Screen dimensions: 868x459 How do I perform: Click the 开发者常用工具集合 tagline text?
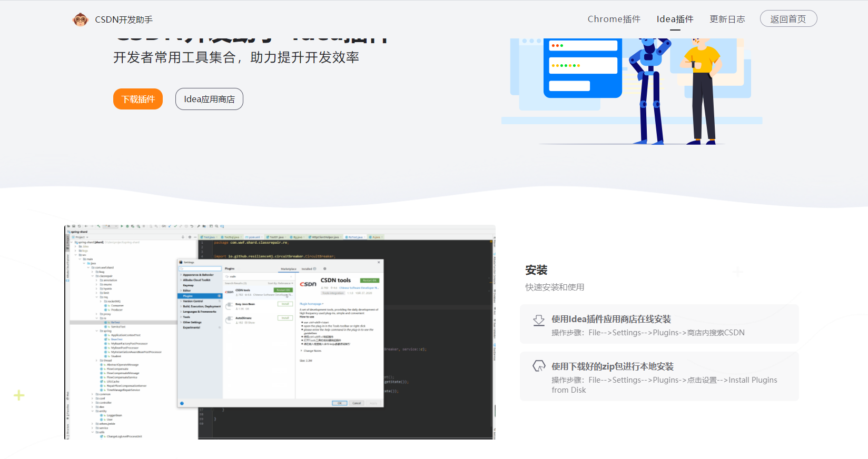click(236, 57)
